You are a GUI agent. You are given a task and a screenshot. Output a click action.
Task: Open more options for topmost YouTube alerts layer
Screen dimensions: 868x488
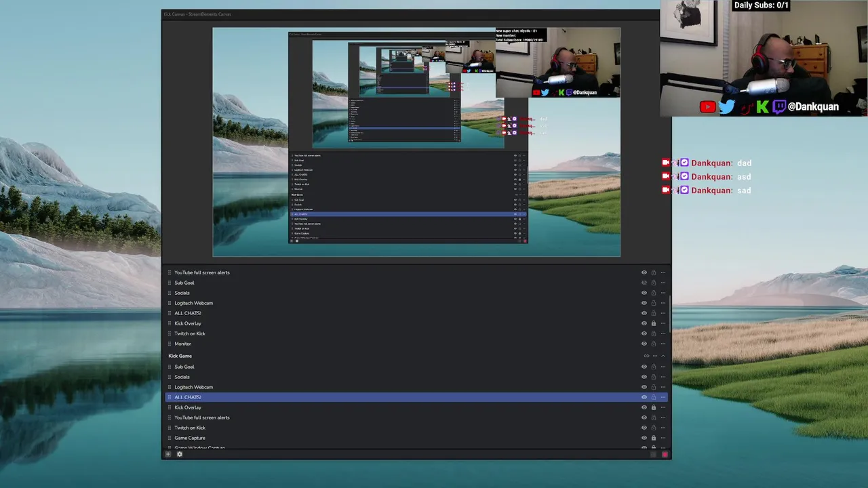[663, 272]
